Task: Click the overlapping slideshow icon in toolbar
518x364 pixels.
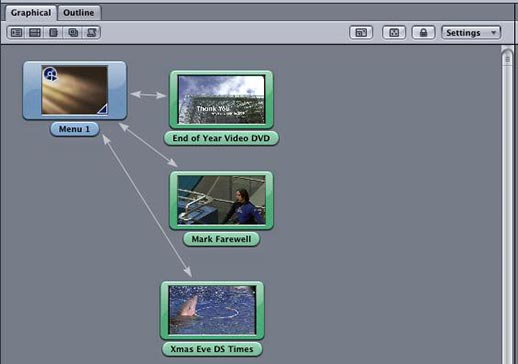Action: coord(73,33)
